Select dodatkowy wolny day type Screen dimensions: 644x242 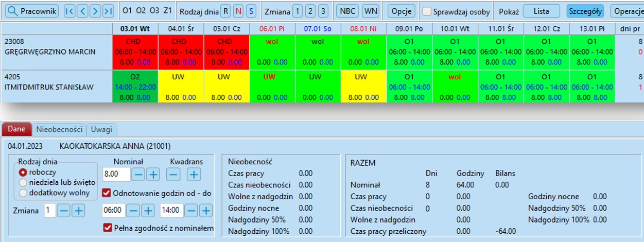point(23,193)
